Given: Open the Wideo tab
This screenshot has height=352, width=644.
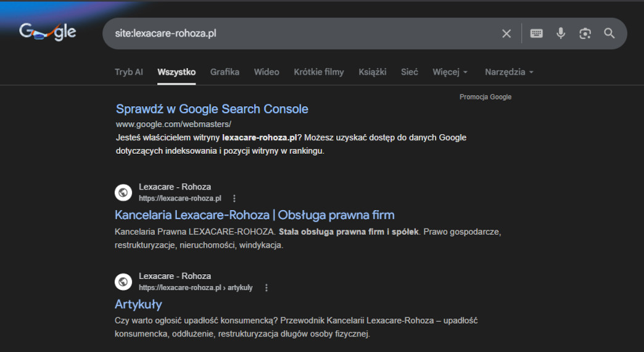Looking at the screenshot, I should pos(266,72).
